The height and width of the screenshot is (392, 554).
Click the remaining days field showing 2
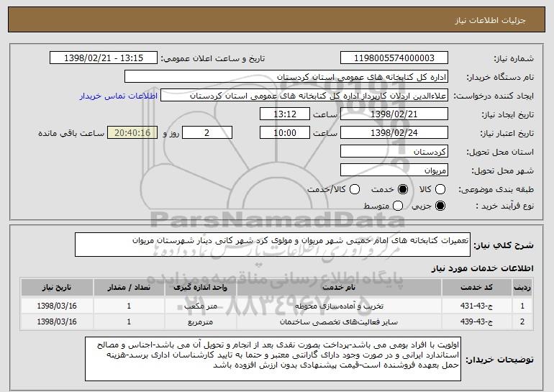207,133
